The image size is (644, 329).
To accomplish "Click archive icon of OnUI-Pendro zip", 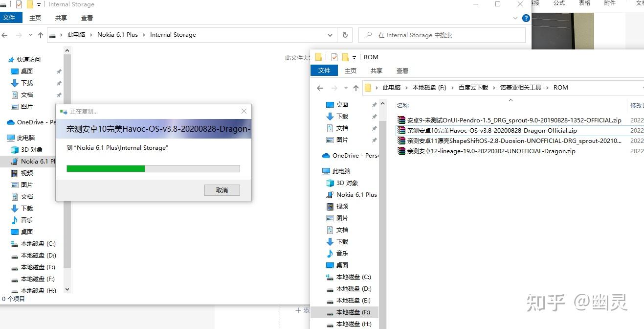I will (x=401, y=120).
